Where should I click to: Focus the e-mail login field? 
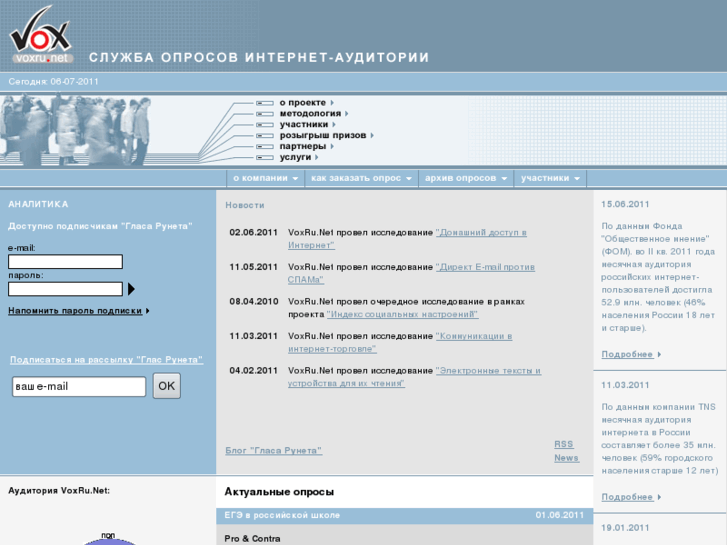point(65,262)
